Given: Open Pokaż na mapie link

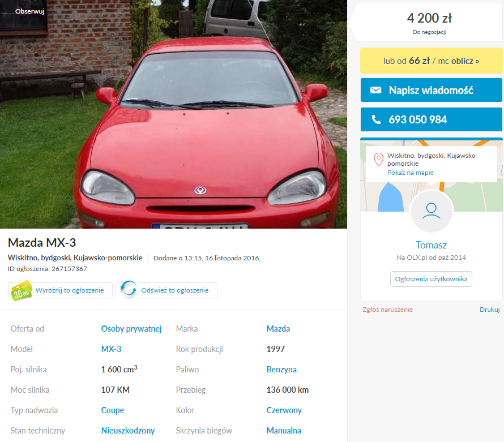Looking at the screenshot, I should coord(410,173).
